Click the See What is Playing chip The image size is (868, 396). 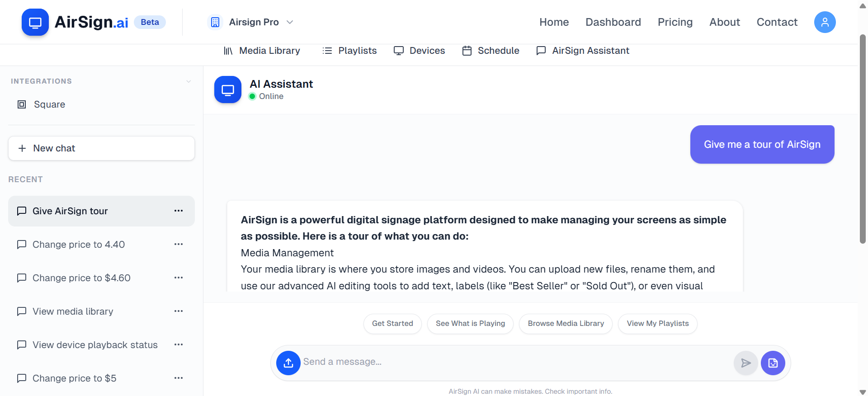click(470, 324)
